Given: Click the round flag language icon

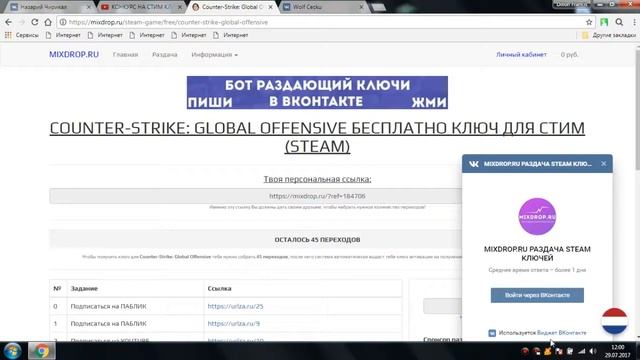Looking at the screenshot, I should click(x=614, y=321).
